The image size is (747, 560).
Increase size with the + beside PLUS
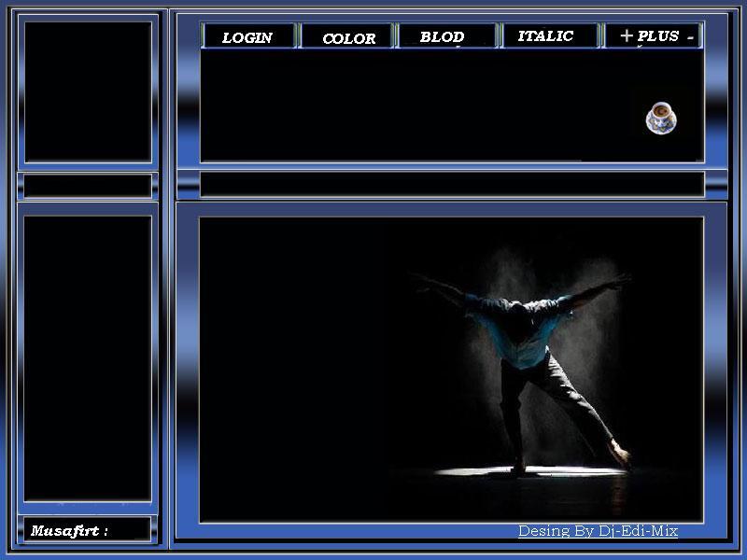click(x=626, y=35)
